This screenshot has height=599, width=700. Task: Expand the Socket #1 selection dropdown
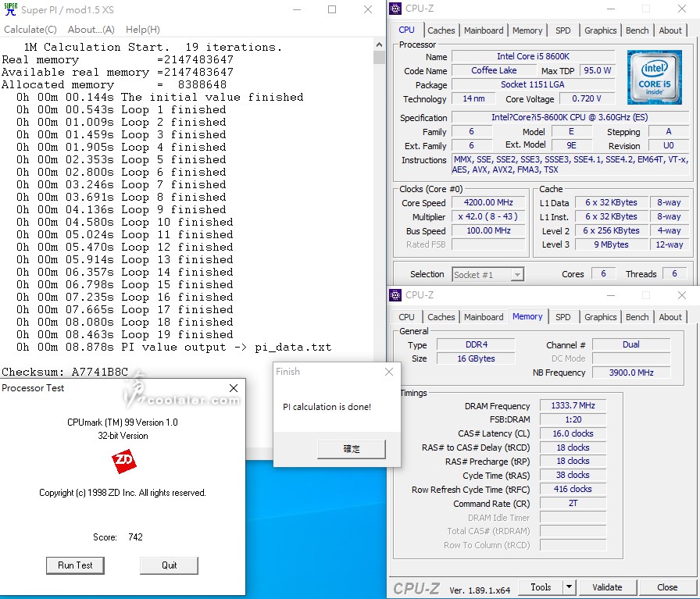pos(517,274)
